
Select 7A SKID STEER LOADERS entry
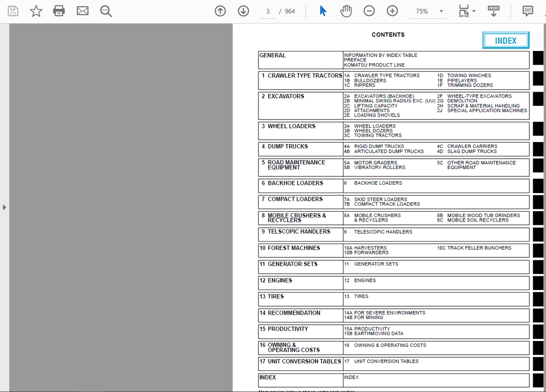pos(375,199)
